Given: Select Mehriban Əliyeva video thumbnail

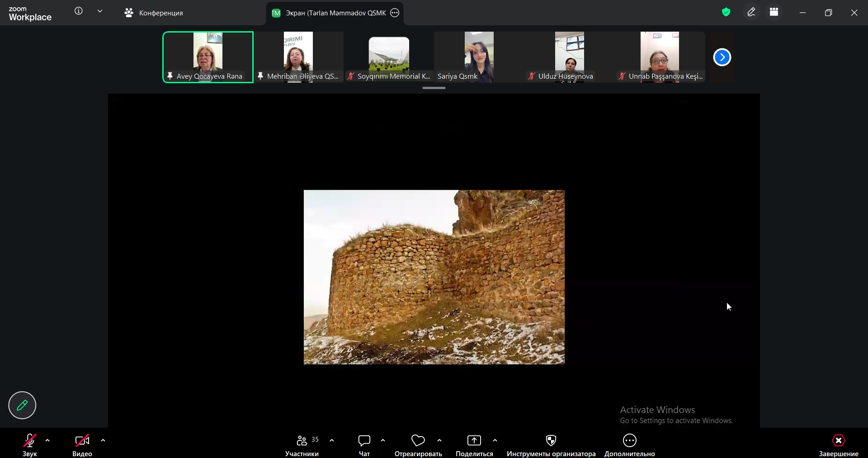Looking at the screenshot, I should click(298, 57).
